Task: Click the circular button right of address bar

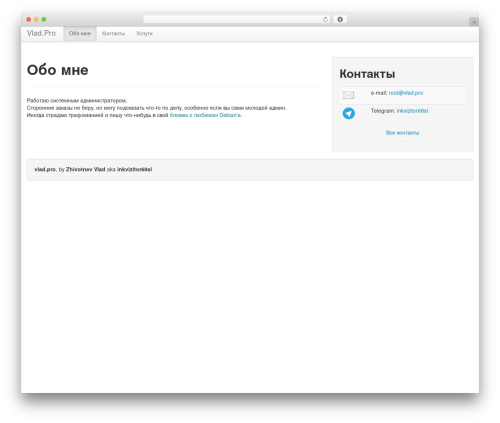Action: [340, 19]
